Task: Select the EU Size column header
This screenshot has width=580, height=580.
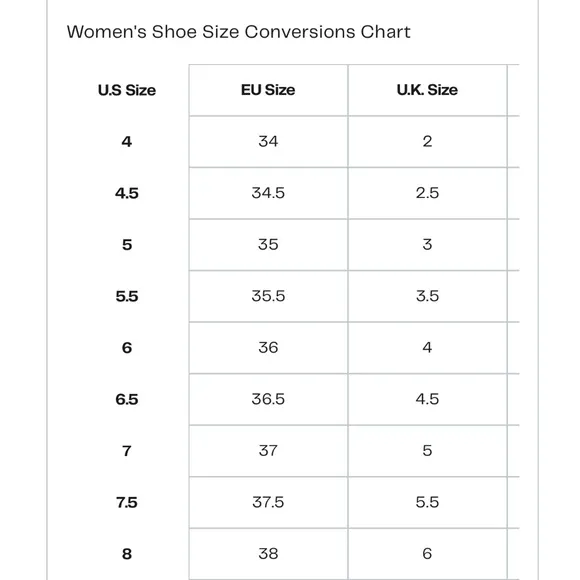Action: (268, 90)
